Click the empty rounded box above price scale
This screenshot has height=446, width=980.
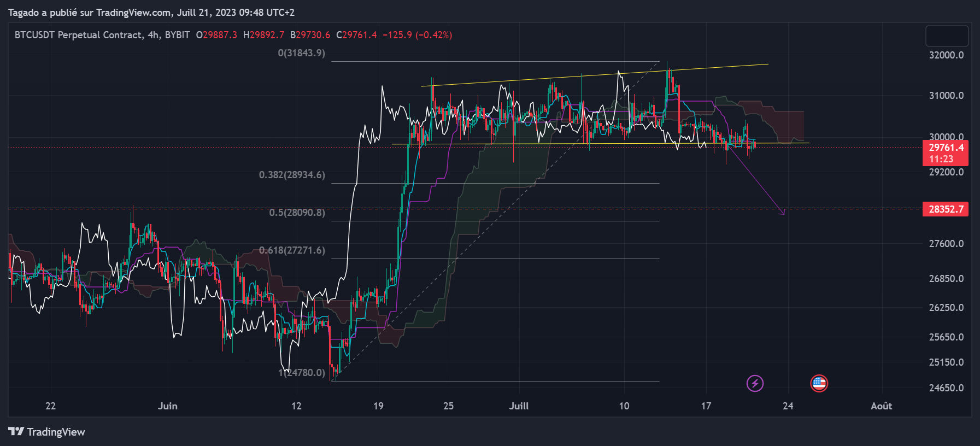(x=947, y=36)
